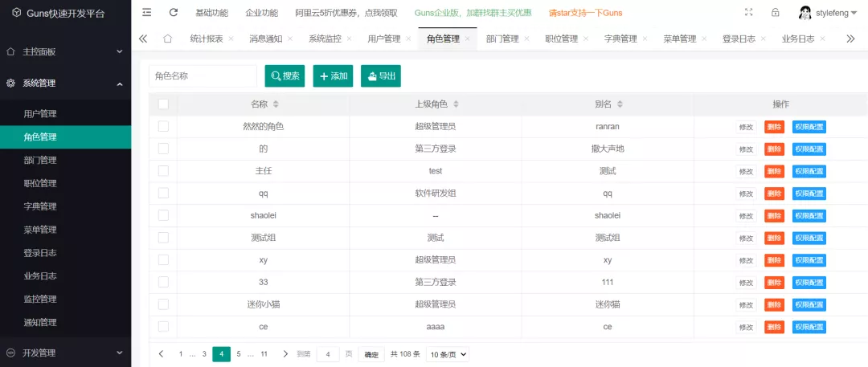The image size is (868, 367).
Task: Open the home tab icon
Action: 168,39
